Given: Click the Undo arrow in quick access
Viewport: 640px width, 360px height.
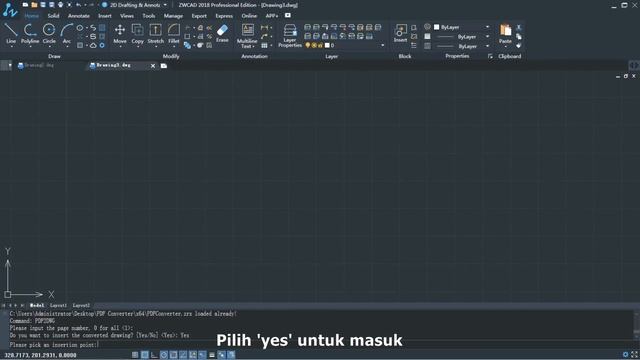Looking at the screenshot, I should [x=78, y=5].
